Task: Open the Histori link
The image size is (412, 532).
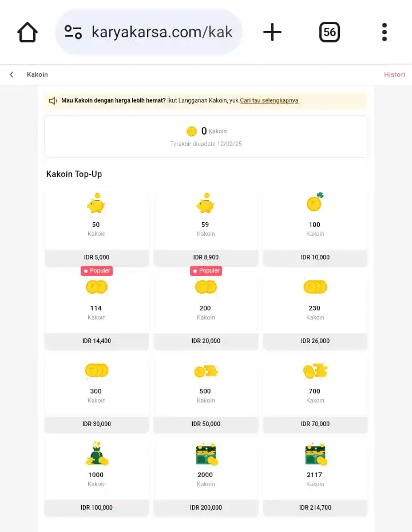Action: click(394, 74)
